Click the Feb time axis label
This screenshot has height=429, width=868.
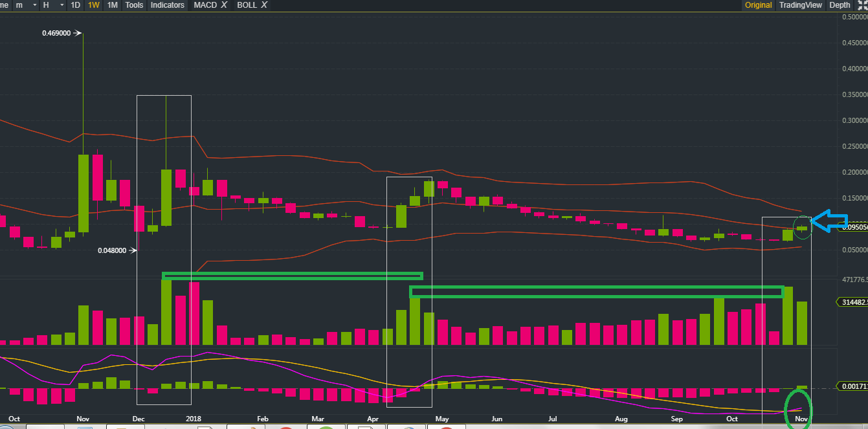[262, 419]
